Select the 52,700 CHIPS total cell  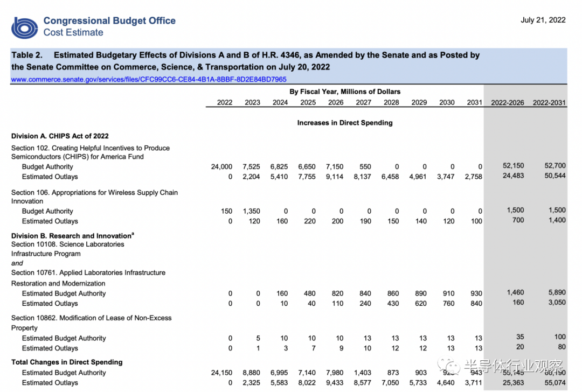click(x=555, y=166)
